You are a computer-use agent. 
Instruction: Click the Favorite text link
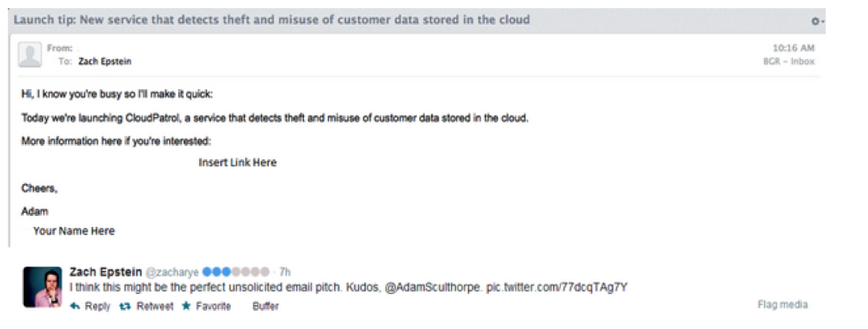click(213, 306)
